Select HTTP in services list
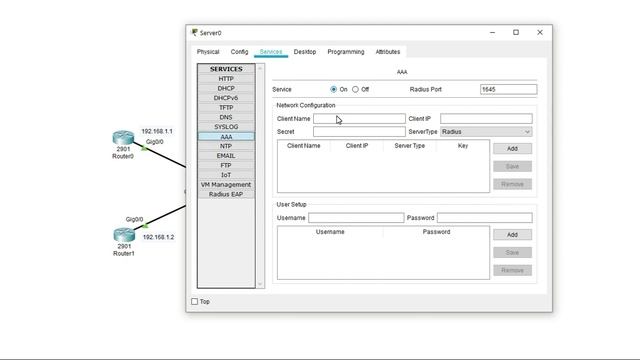640x360 pixels. (x=226, y=79)
